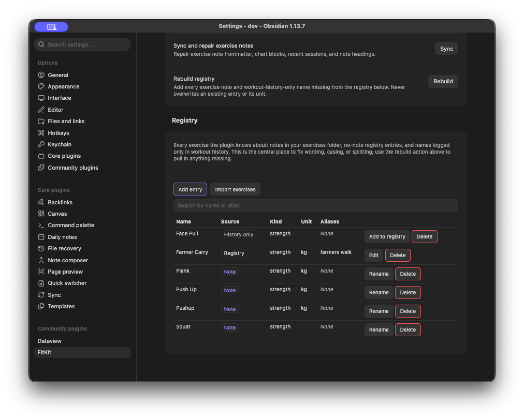Viewport: 524px width, 420px height.
Task: Click the Import exercises button
Action: 235,189
